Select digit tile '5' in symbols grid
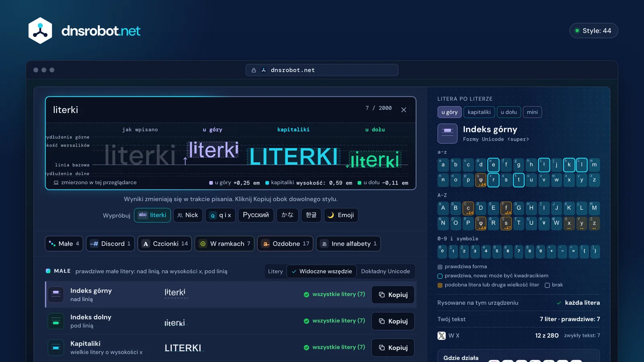 coord(497,251)
